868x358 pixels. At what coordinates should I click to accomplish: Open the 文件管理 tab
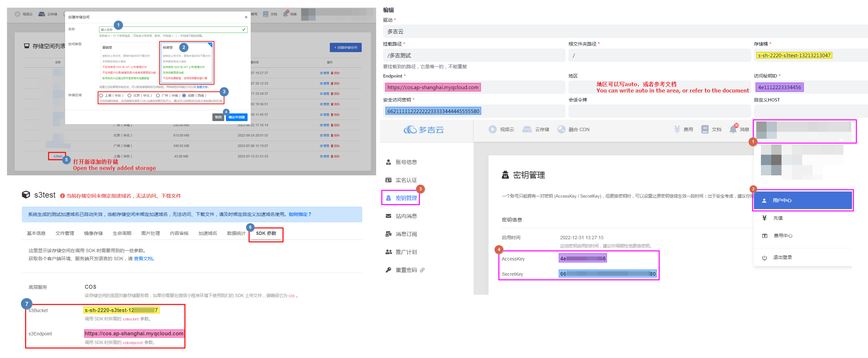65,233
